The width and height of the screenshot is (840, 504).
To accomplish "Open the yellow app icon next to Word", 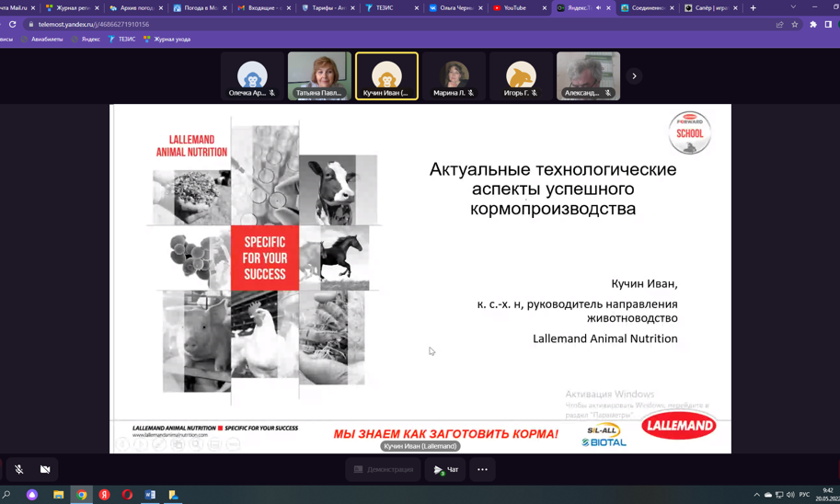I will 173,495.
